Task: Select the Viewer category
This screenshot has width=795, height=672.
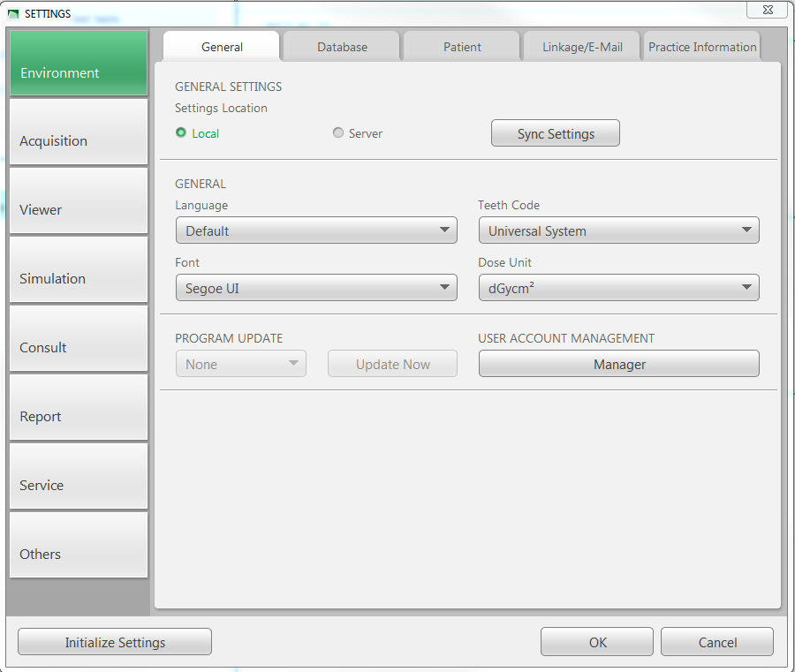Action: pyautogui.click(x=79, y=200)
